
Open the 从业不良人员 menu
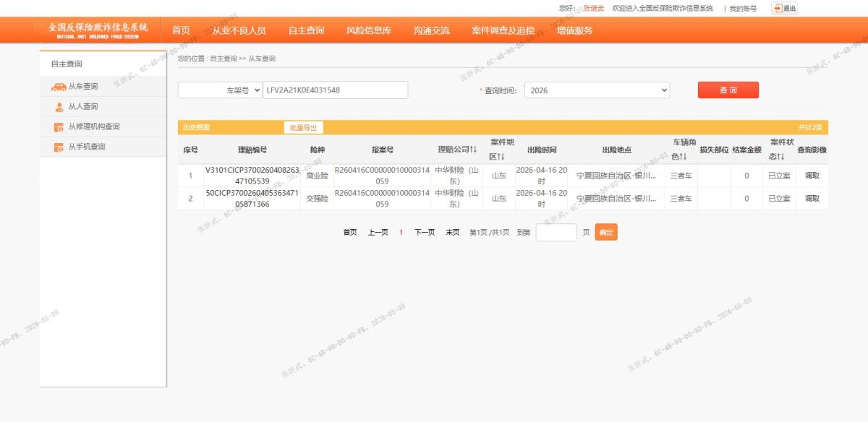[239, 30]
